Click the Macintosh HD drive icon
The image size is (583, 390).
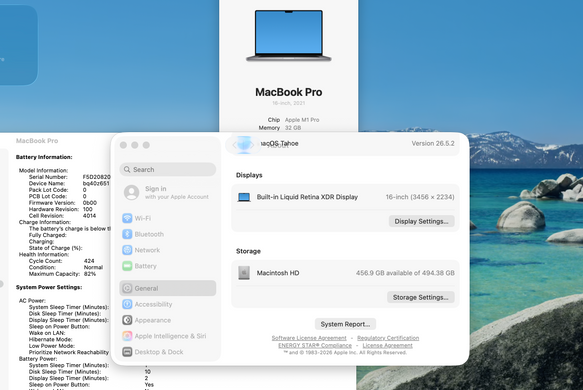(244, 273)
